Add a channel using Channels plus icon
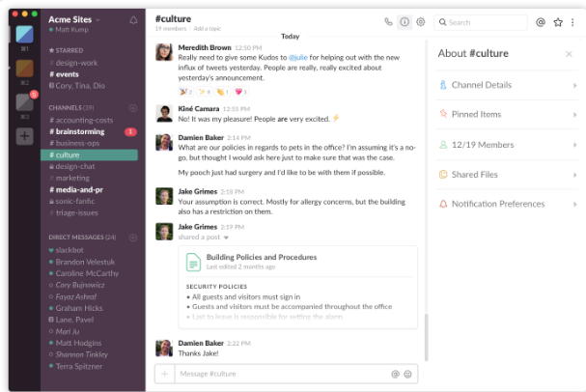 (x=132, y=107)
